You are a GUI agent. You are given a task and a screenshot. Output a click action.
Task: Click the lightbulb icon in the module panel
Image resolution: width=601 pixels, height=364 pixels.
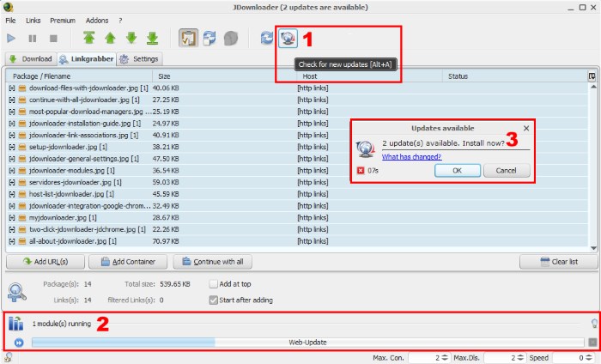point(594,324)
